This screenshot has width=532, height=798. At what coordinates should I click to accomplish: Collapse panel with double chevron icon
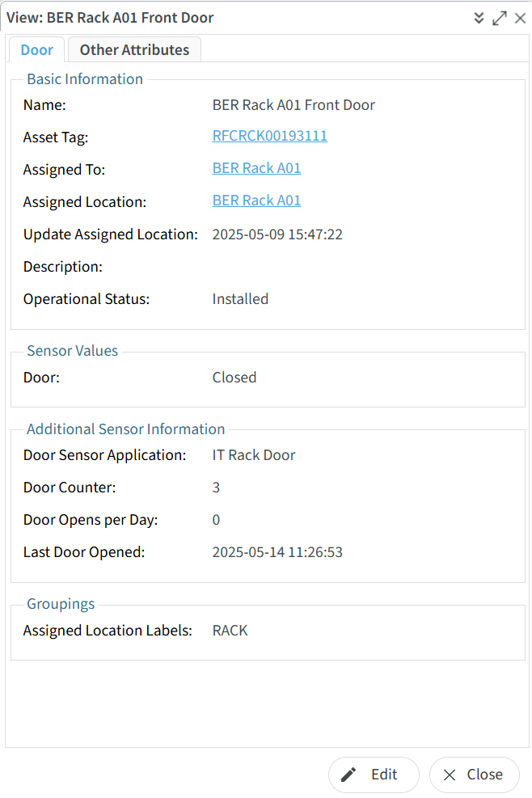click(x=479, y=18)
